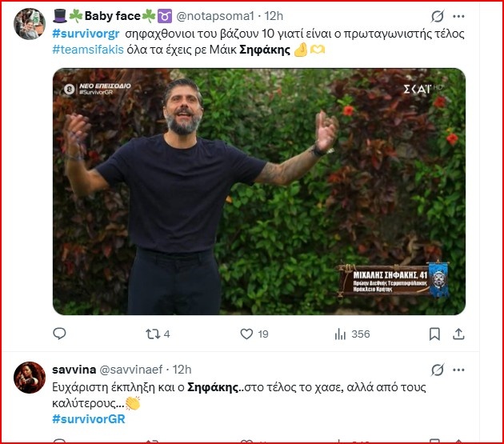Expand the Survivor episode image
Screen dimensions: 504x444
pos(258,191)
